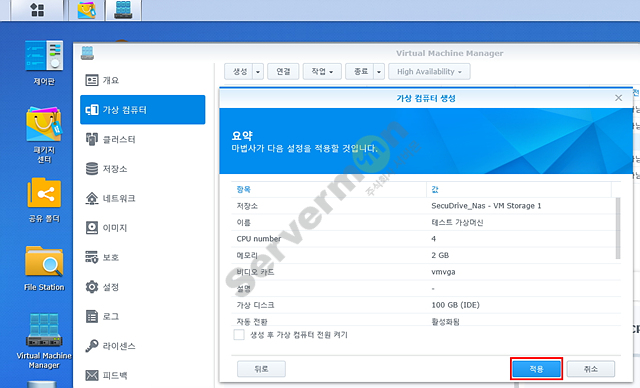Go to the 피드백 section
The image size is (640, 388).
(115, 375)
